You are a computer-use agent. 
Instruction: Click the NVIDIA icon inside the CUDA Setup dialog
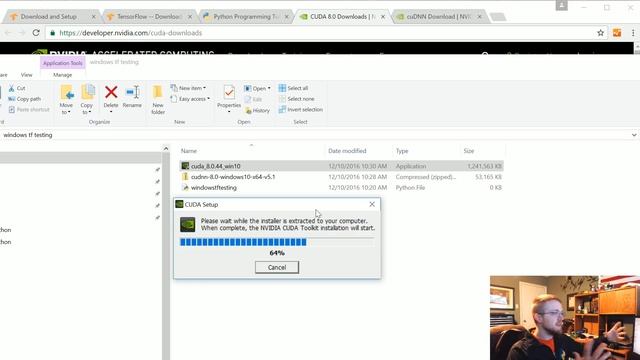point(188,224)
